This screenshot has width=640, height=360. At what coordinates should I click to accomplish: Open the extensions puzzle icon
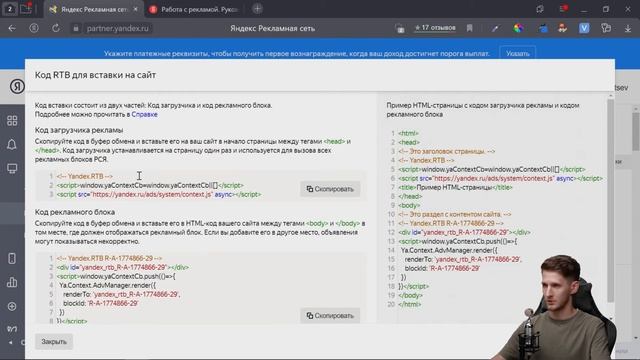[606, 28]
